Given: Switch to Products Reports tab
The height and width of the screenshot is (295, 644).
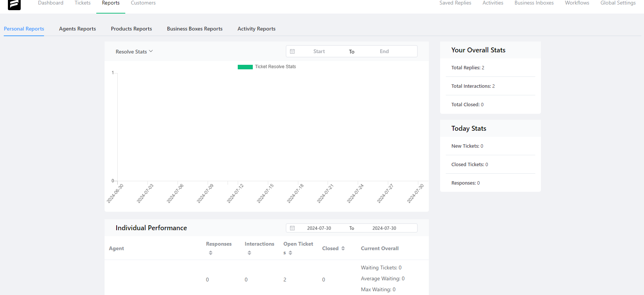Looking at the screenshot, I should [x=131, y=29].
